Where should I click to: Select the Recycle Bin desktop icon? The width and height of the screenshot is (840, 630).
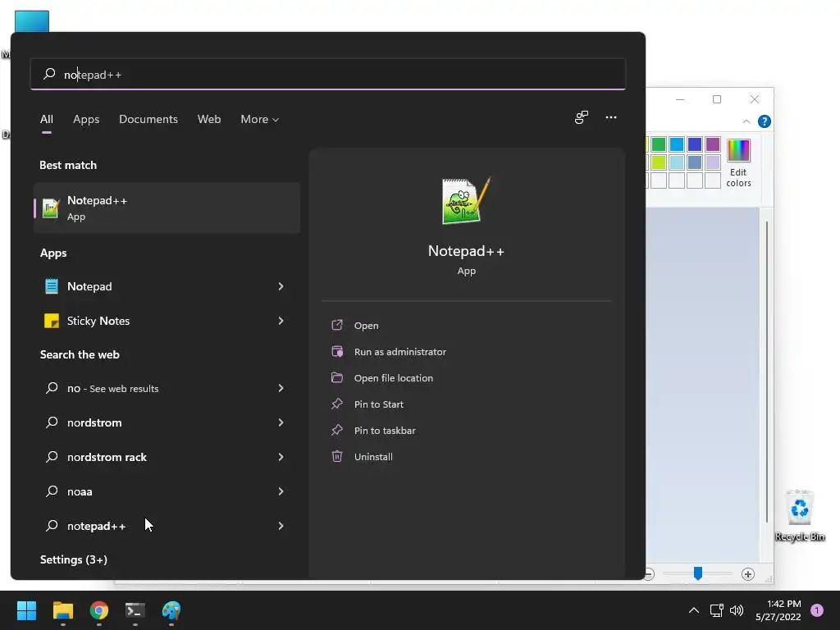click(x=799, y=515)
